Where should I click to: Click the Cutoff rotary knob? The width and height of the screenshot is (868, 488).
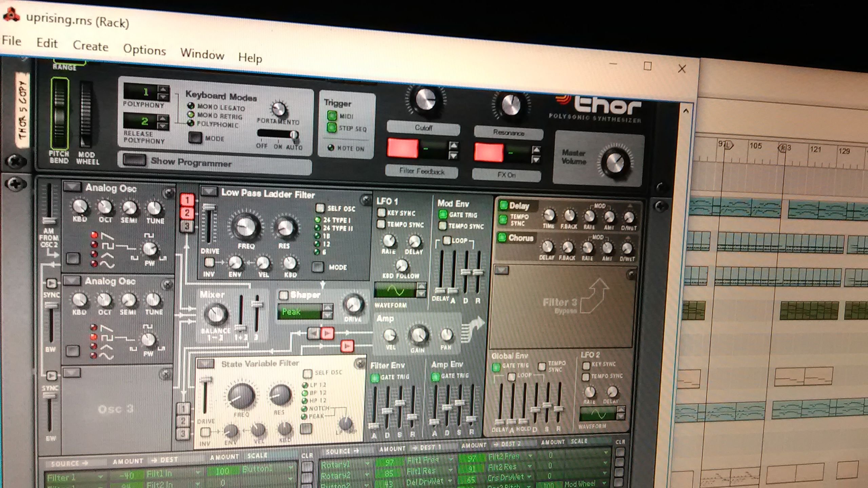coord(426,99)
